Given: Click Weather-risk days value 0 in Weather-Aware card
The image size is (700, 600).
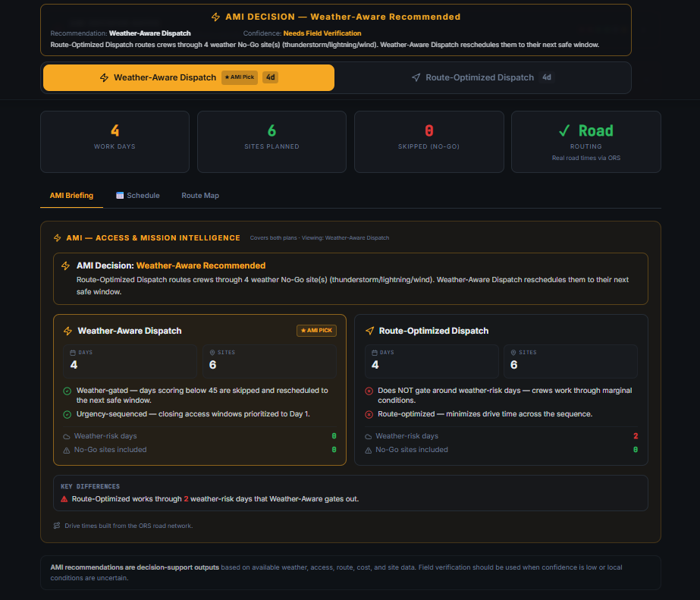Looking at the screenshot, I should coord(334,436).
